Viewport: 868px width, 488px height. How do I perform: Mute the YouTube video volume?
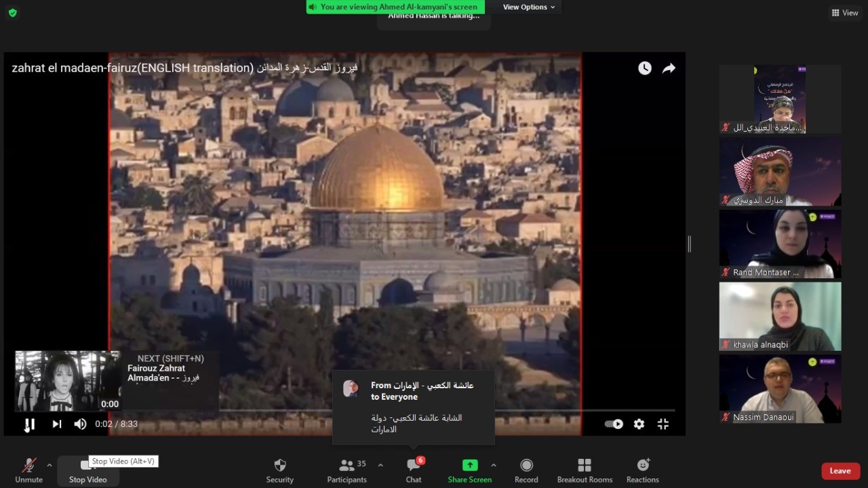(x=80, y=424)
